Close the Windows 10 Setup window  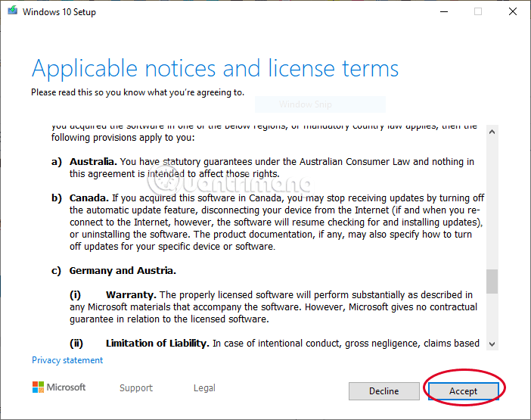pyautogui.click(x=513, y=11)
